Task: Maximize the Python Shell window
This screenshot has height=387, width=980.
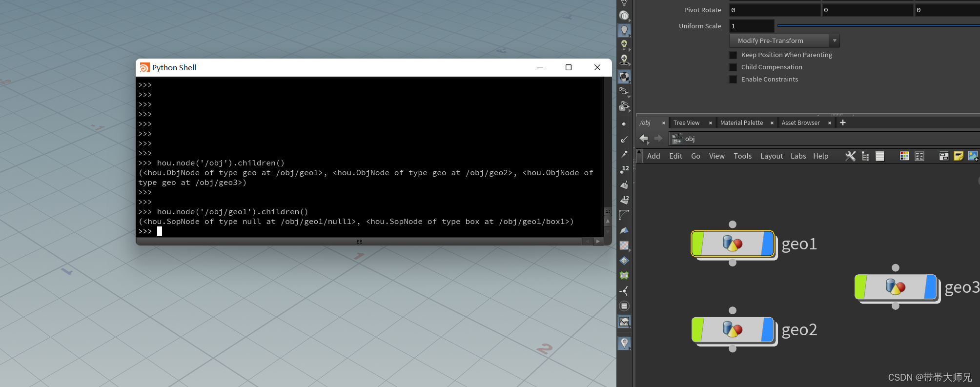Action: coord(569,67)
